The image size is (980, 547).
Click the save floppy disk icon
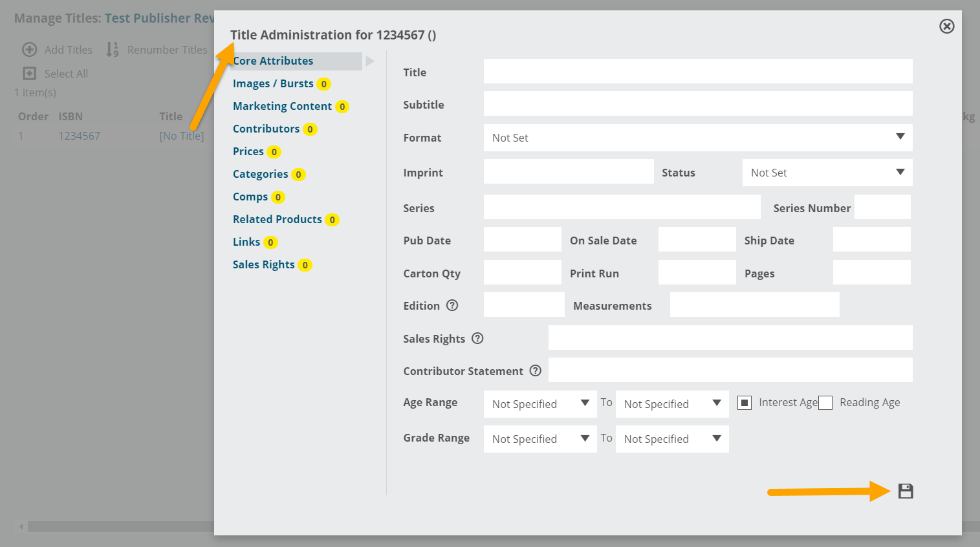tap(906, 491)
